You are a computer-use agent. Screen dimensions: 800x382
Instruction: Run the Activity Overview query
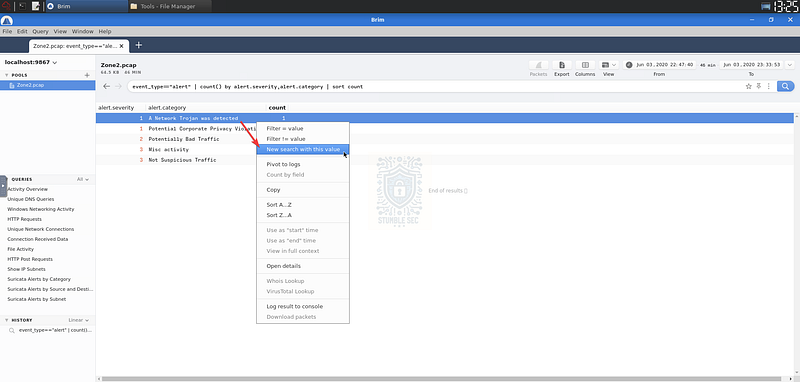[x=28, y=189]
